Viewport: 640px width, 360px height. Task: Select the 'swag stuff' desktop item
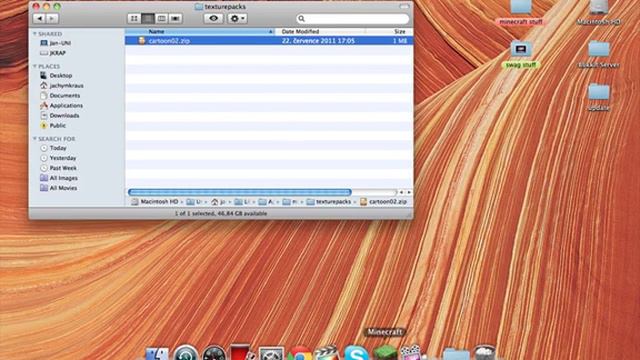pyautogui.click(x=521, y=55)
